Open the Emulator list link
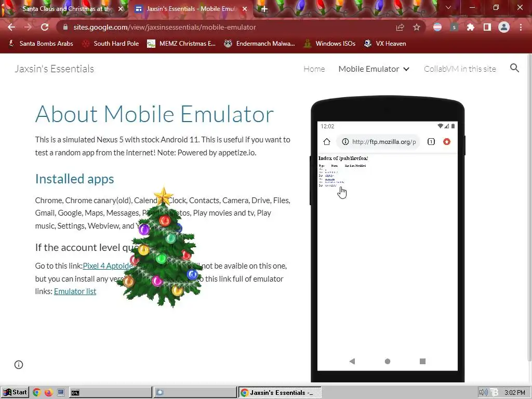Viewport: 532px width, 399px height. 75,291
